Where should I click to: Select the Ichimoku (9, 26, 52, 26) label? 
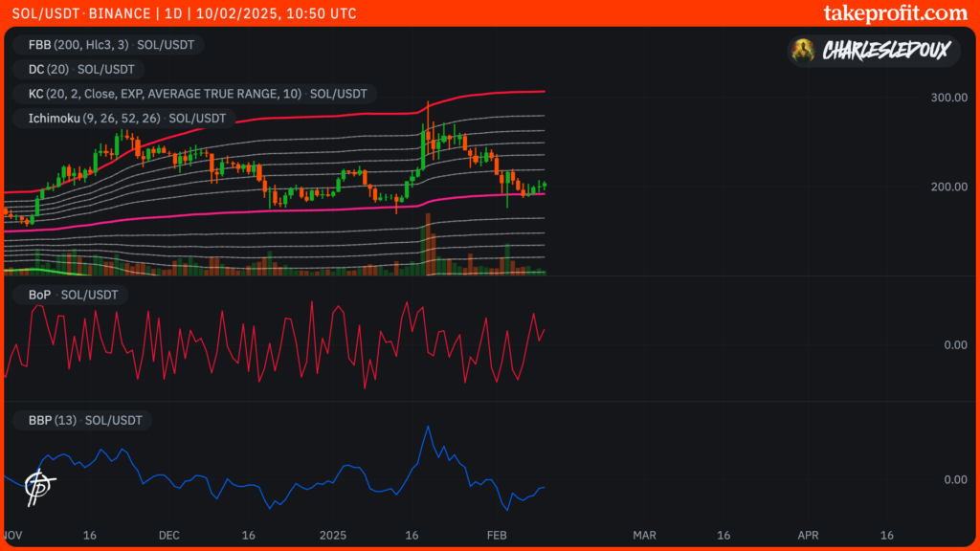point(123,119)
